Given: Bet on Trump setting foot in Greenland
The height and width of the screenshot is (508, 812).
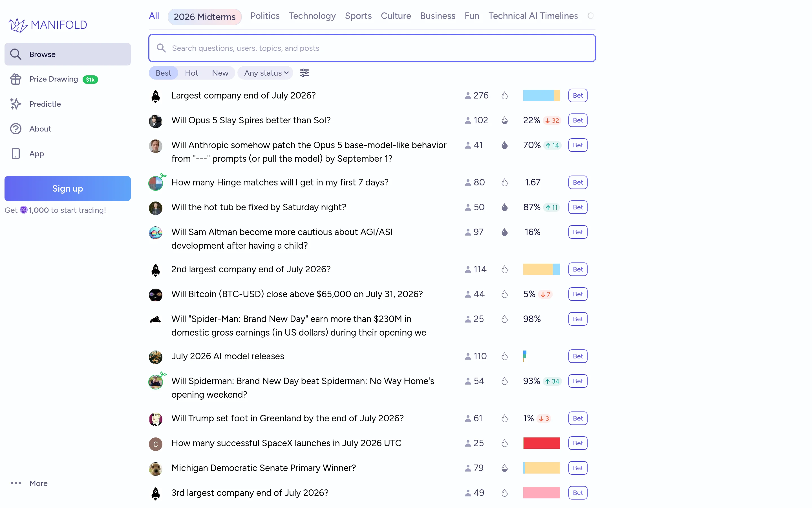Looking at the screenshot, I should [577, 418].
